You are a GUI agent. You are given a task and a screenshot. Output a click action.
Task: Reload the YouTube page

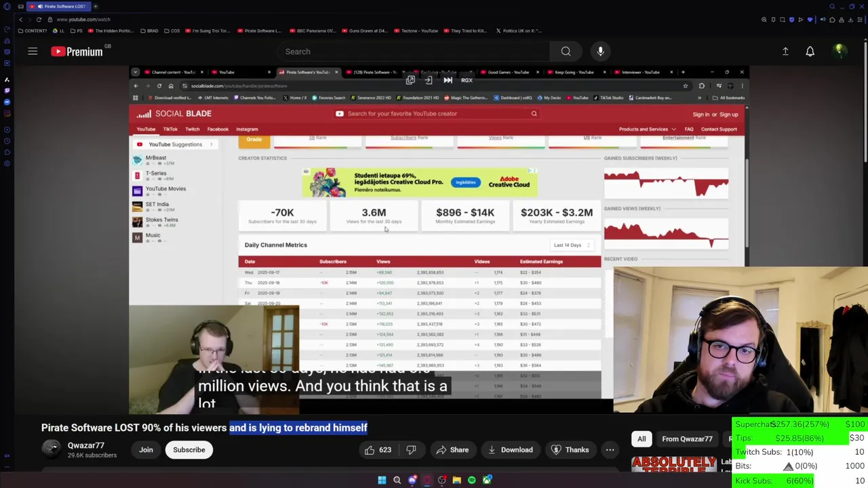[39, 20]
